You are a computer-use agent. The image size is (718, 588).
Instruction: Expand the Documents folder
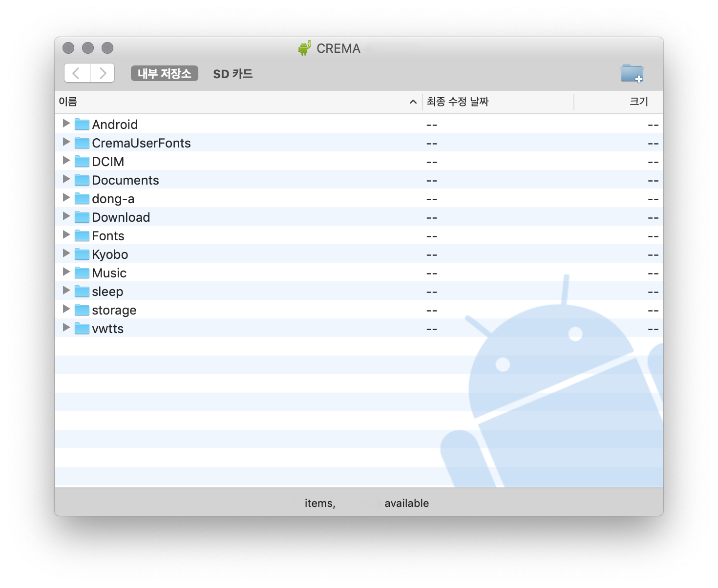(66, 179)
